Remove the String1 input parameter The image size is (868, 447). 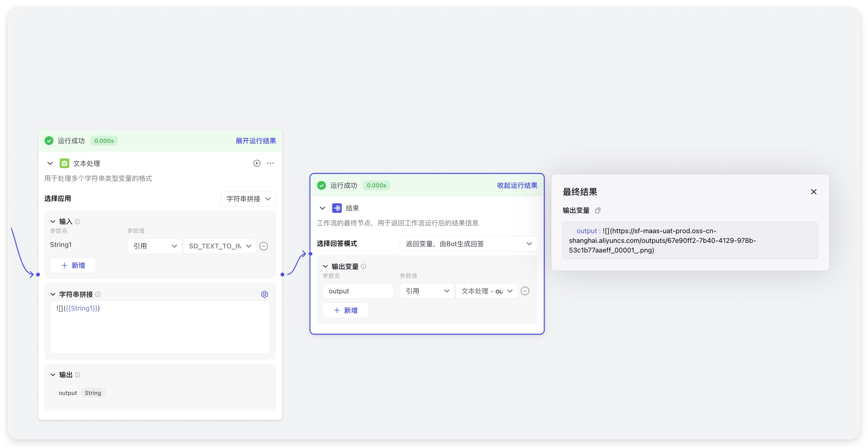tap(264, 246)
